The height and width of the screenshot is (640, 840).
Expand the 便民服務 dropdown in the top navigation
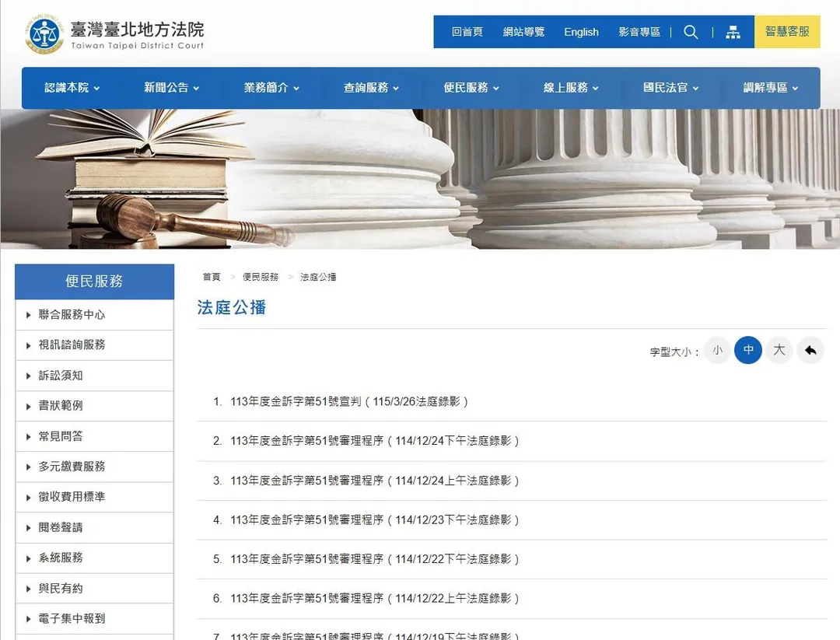pyautogui.click(x=471, y=88)
